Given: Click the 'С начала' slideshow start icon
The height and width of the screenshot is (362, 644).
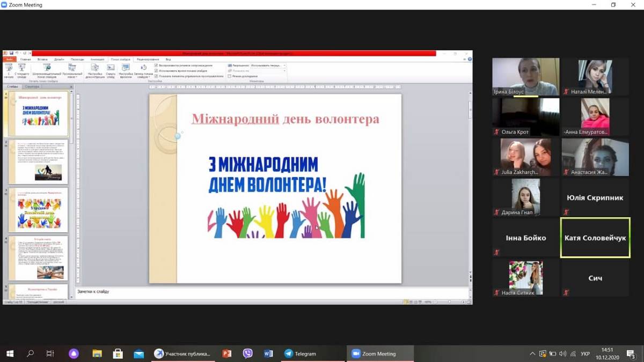Looking at the screenshot, I should (8, 69).
